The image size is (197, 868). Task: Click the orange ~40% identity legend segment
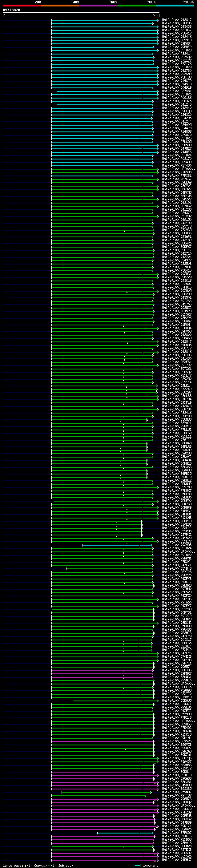(60, 6)
